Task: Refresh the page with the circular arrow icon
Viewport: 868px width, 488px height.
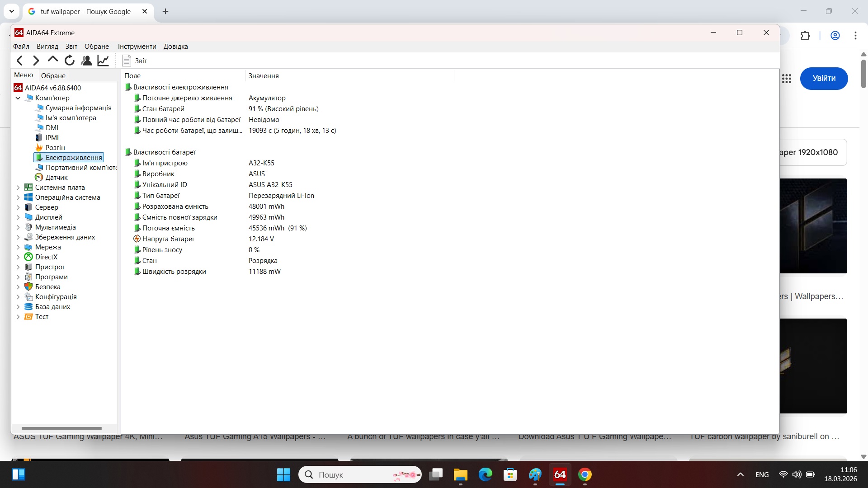Action: (x=69, y=60)
